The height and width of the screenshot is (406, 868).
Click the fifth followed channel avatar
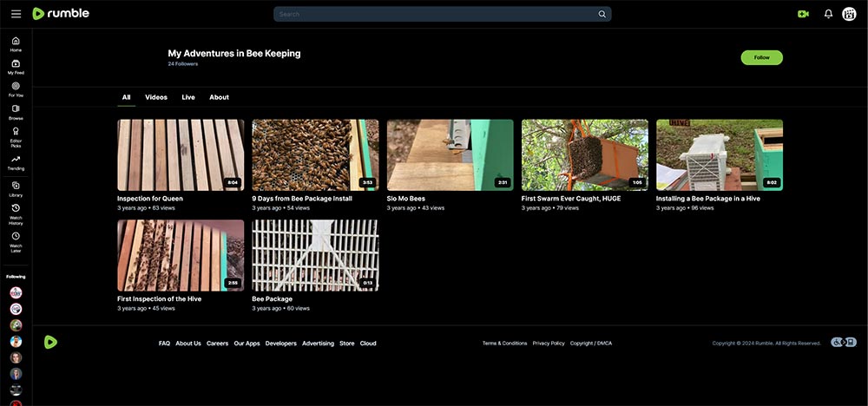coord(16,357)
